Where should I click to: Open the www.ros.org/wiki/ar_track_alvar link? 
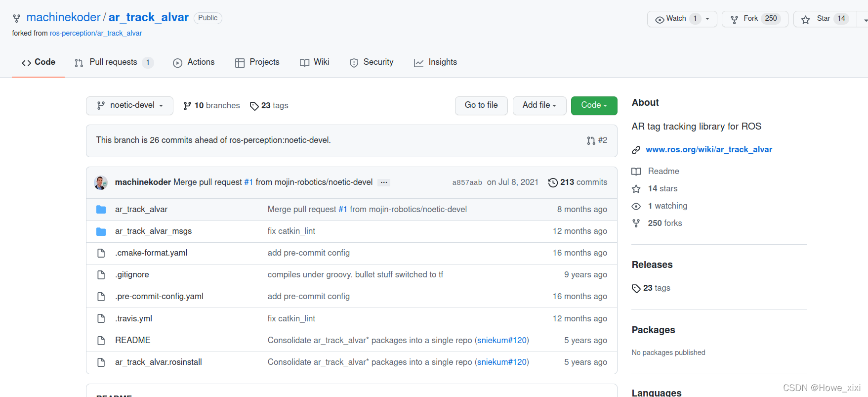coord(709,150)
